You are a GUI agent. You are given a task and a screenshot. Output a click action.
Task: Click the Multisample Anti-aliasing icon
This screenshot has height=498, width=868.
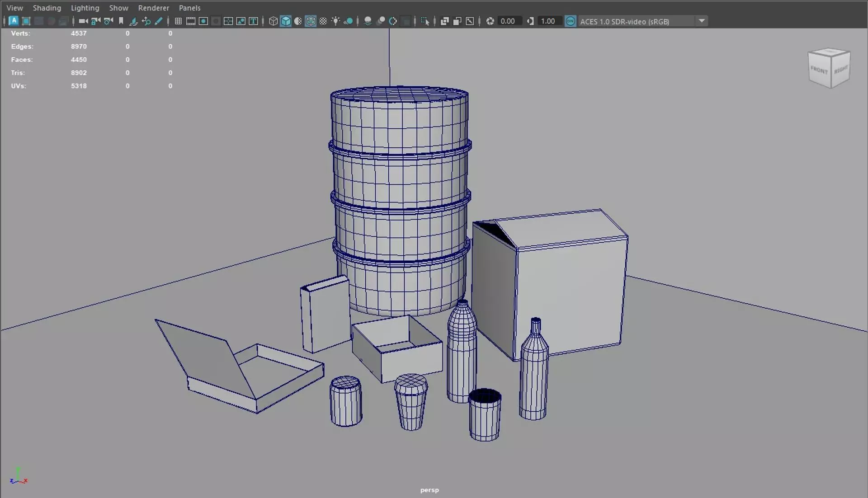point(393,21)
